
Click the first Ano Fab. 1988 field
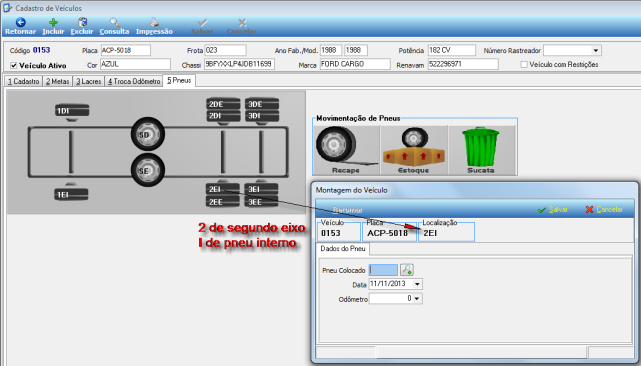pyautogui.click(x=331, y=50)
